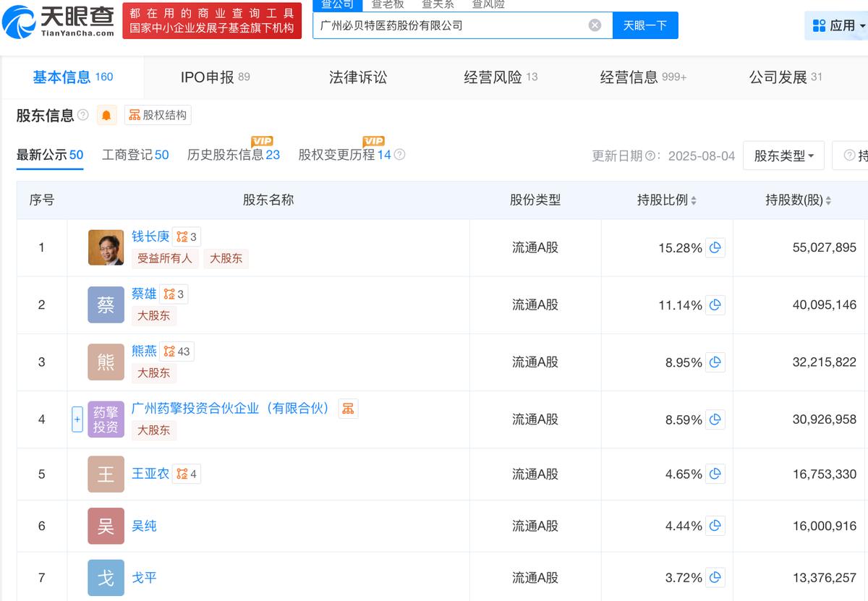The image size is (868, 601).
Task: Switch to 法律诉讼 tab
Action: pos(358,77)
